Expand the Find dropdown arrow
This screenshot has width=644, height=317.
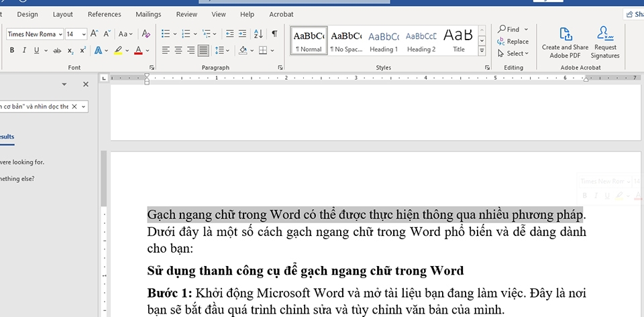coord(526,29)
